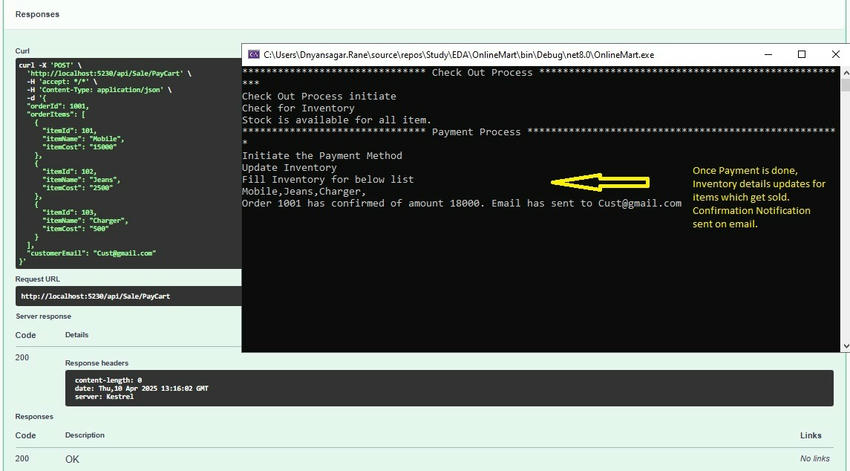Click '"itemName": "Jeans"' in curl body
The width and height of the screenshot is (850, 471).
[x=81, y=179]
